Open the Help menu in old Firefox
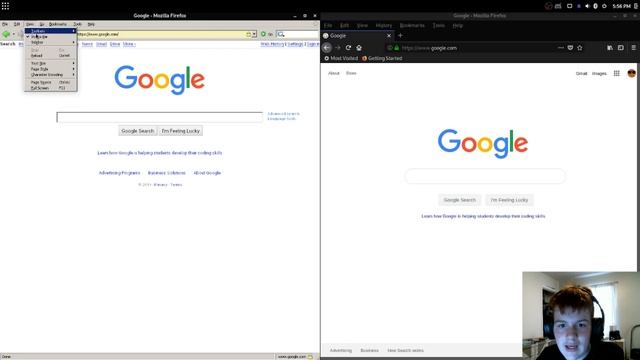 [x=91, y=24]
